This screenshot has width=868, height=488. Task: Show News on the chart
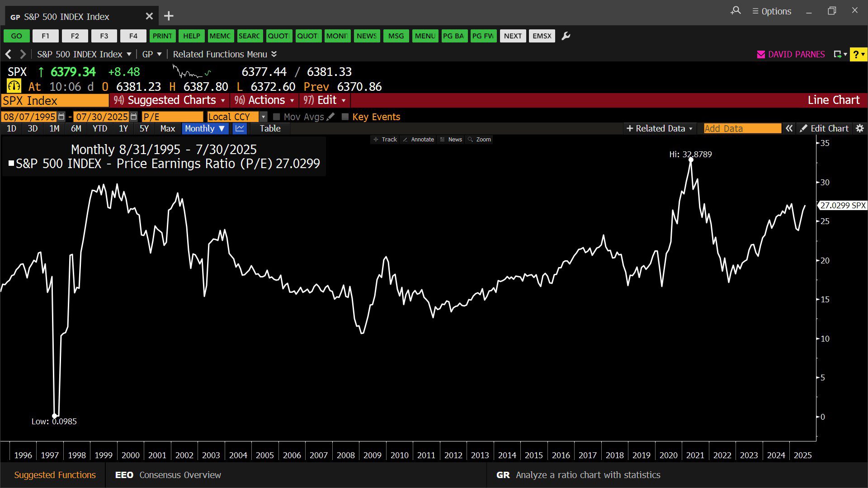click(451, 139)
